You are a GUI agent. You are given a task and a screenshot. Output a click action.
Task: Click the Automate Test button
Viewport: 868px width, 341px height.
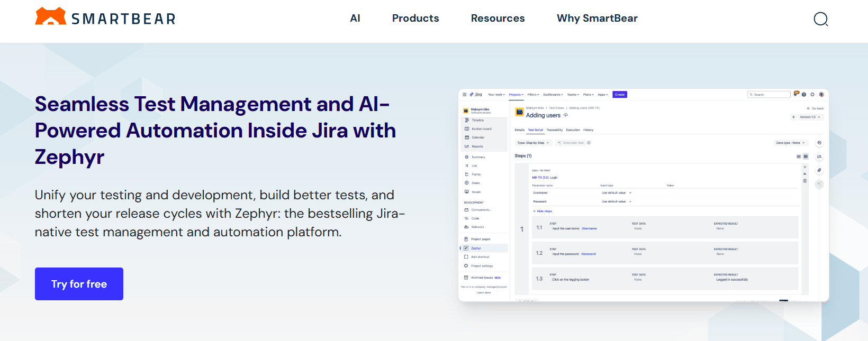pyautogui.click(x=571, y=143)
